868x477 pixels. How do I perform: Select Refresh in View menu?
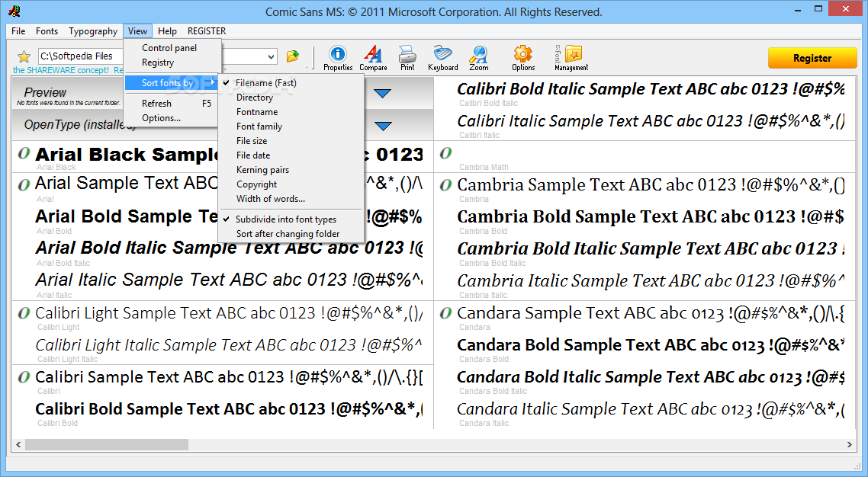point(172,104)
